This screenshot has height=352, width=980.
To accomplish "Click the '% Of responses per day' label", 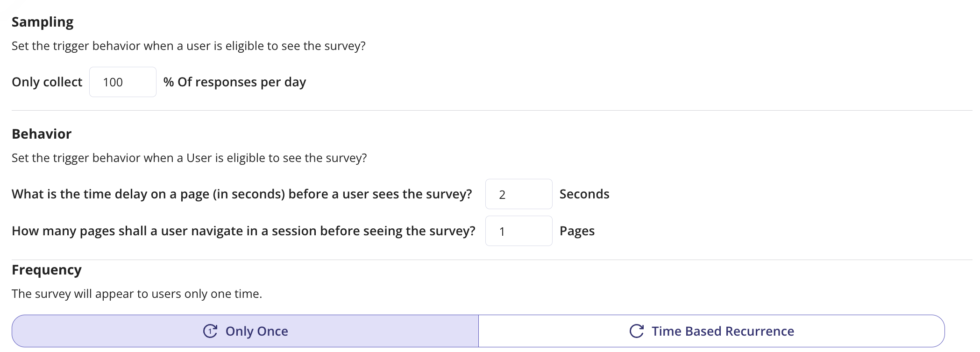I will [234, 82].
